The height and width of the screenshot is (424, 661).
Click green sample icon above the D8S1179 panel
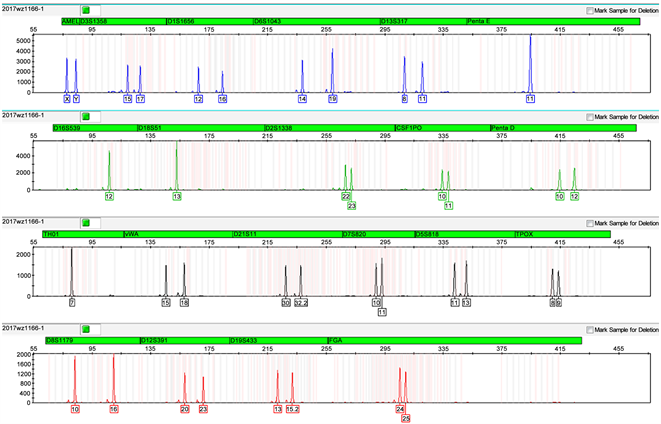tap(86, 328)
